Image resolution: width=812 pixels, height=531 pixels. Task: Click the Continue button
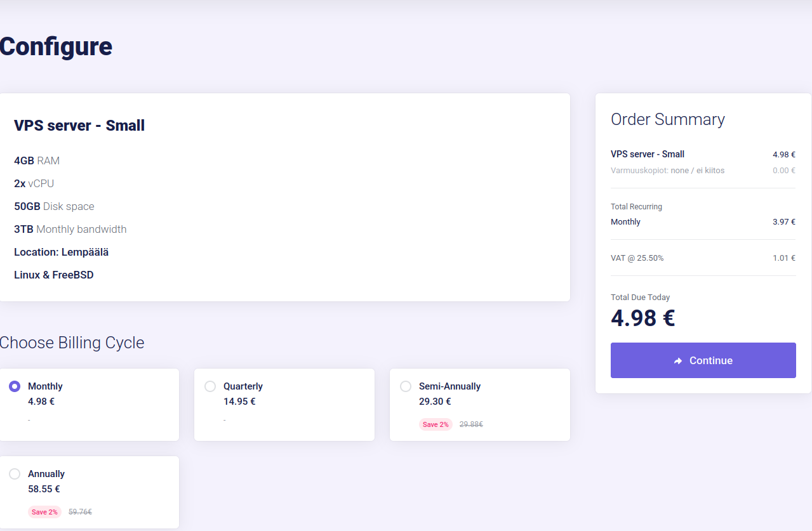click(x=703, y=360)
